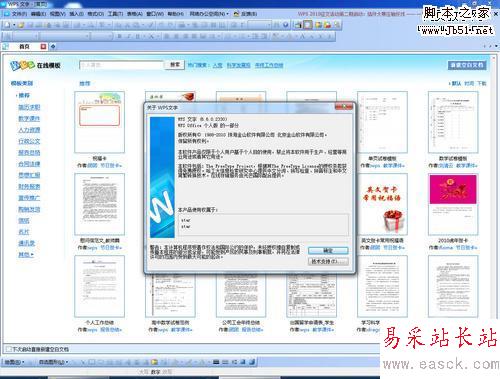The height and width of the screenshot is (379, 500).
Task: Open the 工具 Tools menu
Action: pos(115,14)
